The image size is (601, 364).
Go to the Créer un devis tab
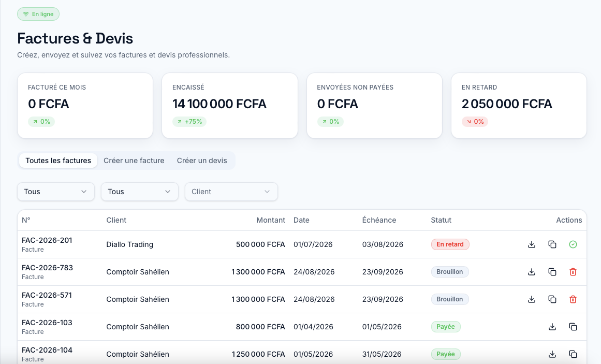pyautogui.click(x=202, y=161)
